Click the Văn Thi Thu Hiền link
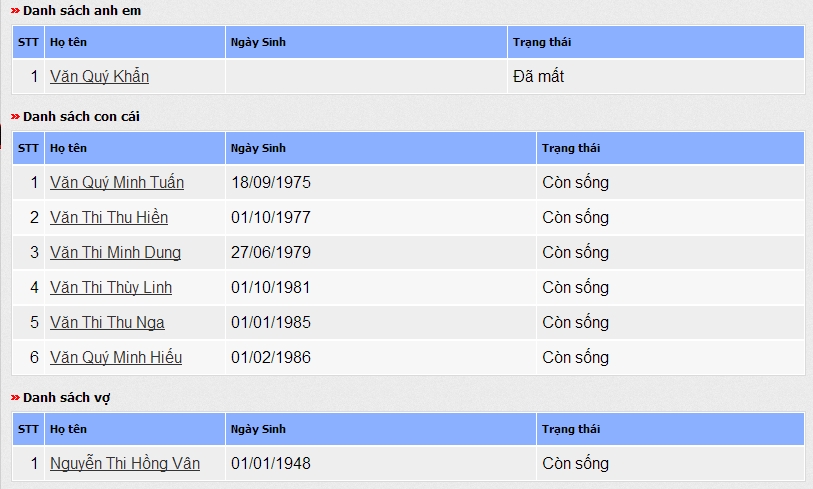The height and width of the screenshot is (489, 813). click(109, 217)
